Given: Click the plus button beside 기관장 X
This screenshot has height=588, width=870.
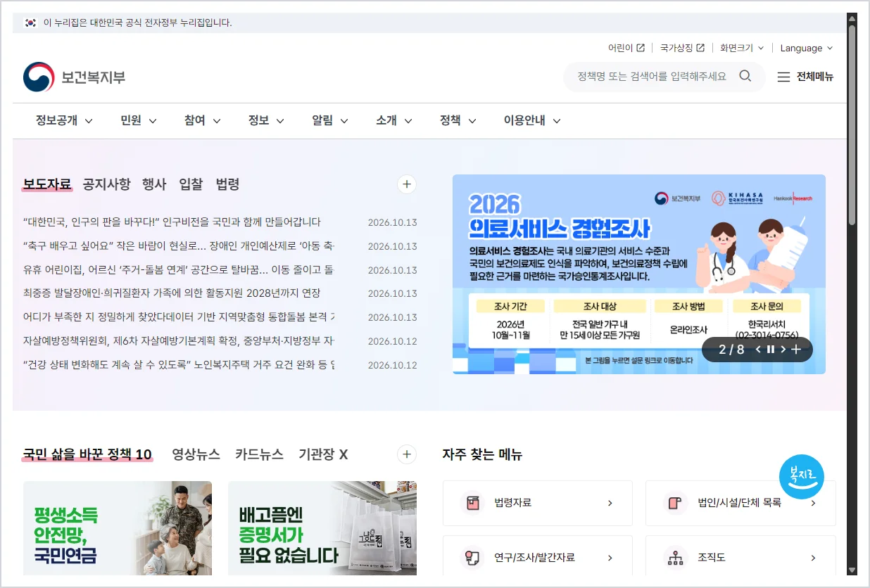Looking at the screenshot, I should pos(407,454).
